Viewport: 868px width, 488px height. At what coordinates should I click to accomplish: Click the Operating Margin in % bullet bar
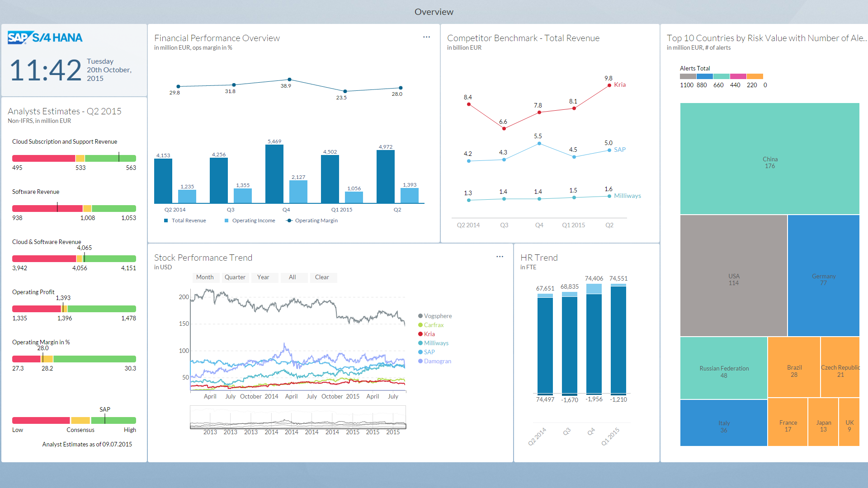pos(74,359)
